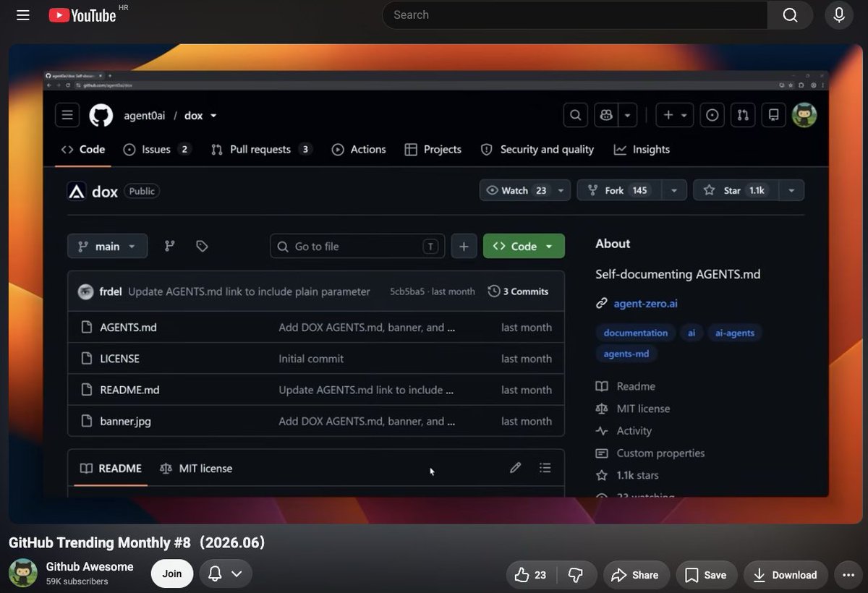Expand the Fork options dropdown arrow
The width and height of the screenshot is (868, 593).
coord(674,190)
